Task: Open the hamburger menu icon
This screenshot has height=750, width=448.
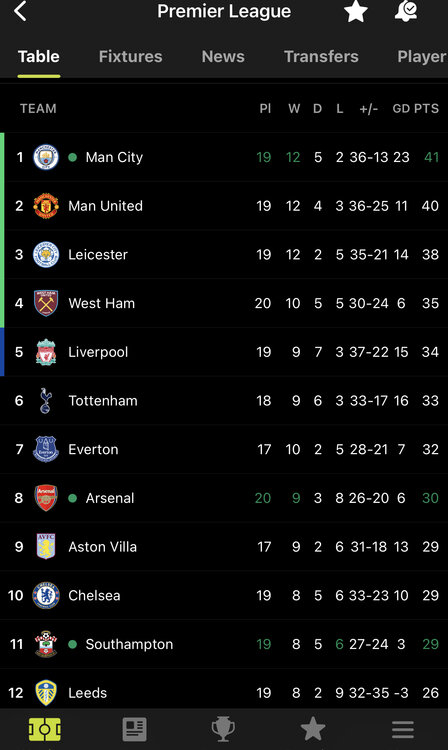Action: click(403, 729)
